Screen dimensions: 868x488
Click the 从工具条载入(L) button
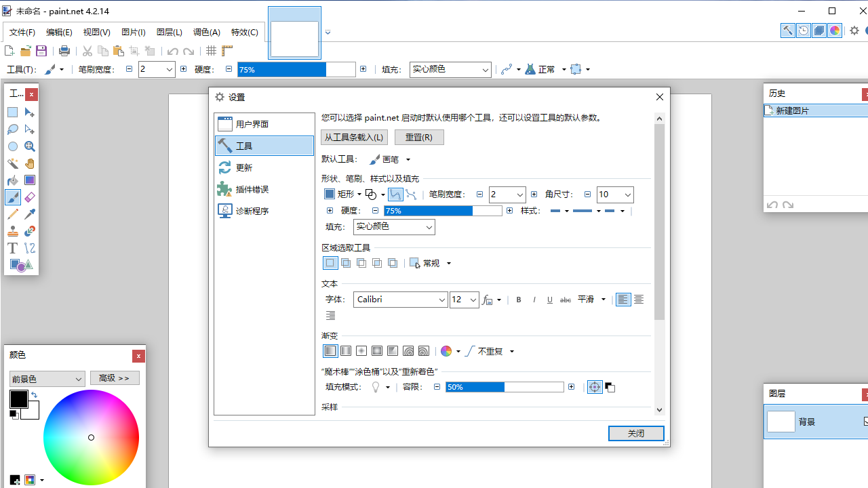tap(354, 137)
